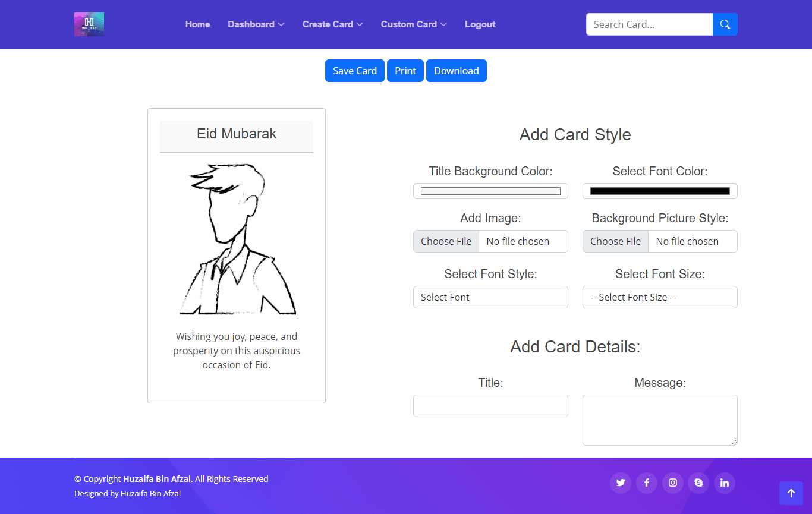Viewport: 812px width, 514px height.
Task: Click the Title text input field
Action: pyautogui.click(x=490, y=406)
